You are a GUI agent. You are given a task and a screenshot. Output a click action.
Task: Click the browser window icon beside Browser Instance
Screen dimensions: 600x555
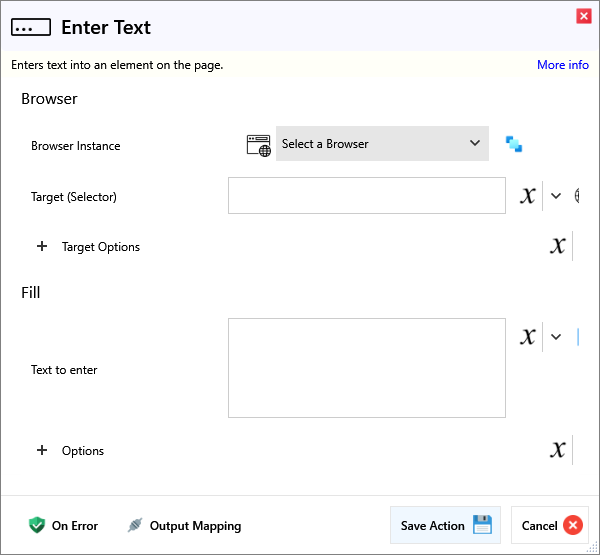[x=258, y=144]
